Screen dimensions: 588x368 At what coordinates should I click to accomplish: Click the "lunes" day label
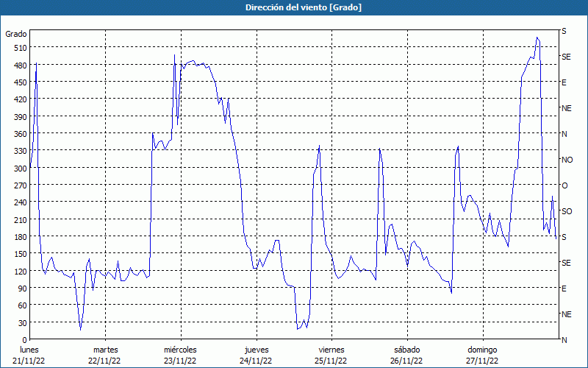pyautogui.click(x=29, y=350)
